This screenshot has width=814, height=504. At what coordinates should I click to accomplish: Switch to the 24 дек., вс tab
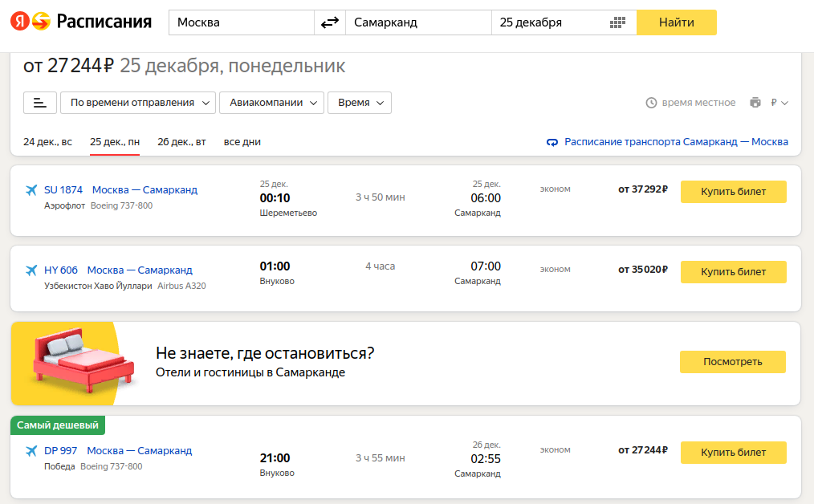pyautogui.click(x=47, y=142)
